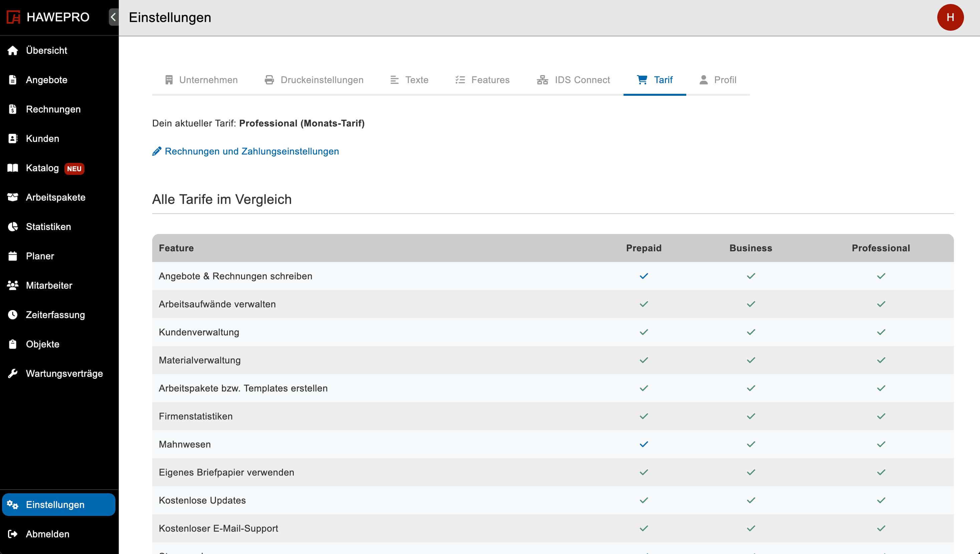Click Prepaid checkmark for Mahnwesen row

coord(644,444)
